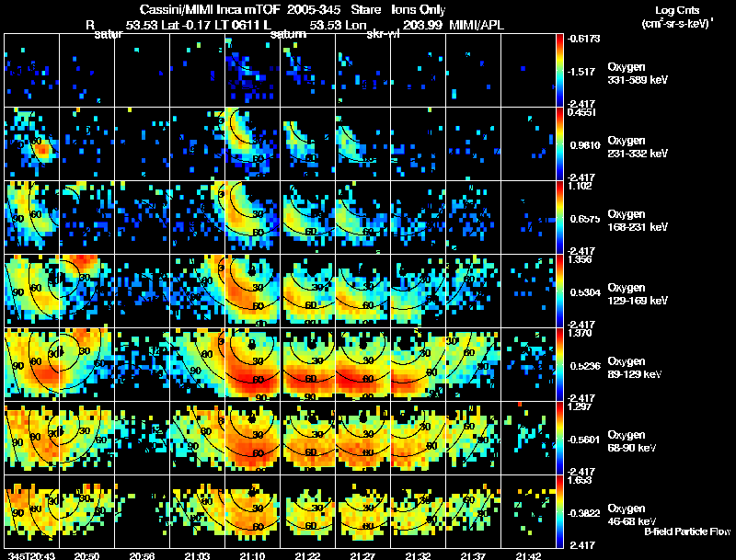This screenshot has height=560, width=736.
Task: Click the '21:27' time axis label
Action: coord(362,556)
